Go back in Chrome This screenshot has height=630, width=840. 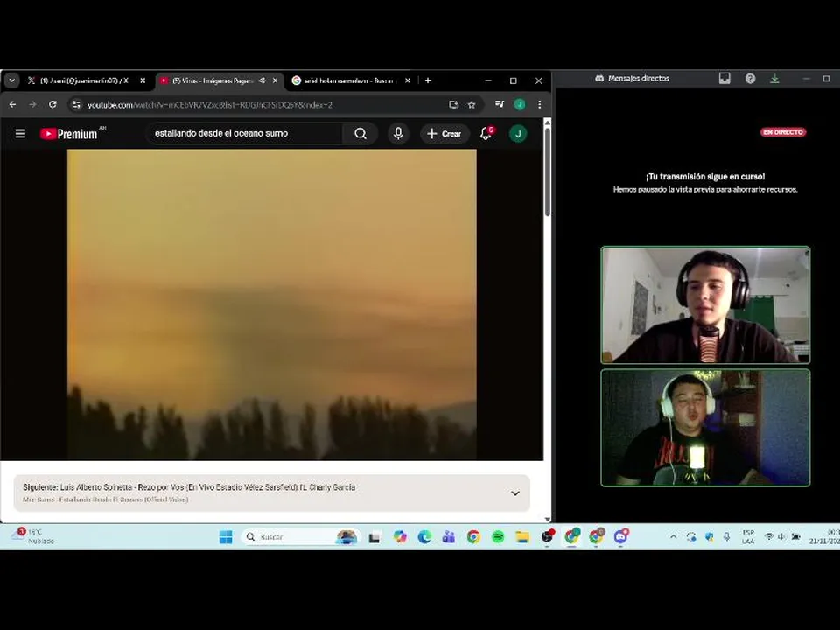click(12, 104)
